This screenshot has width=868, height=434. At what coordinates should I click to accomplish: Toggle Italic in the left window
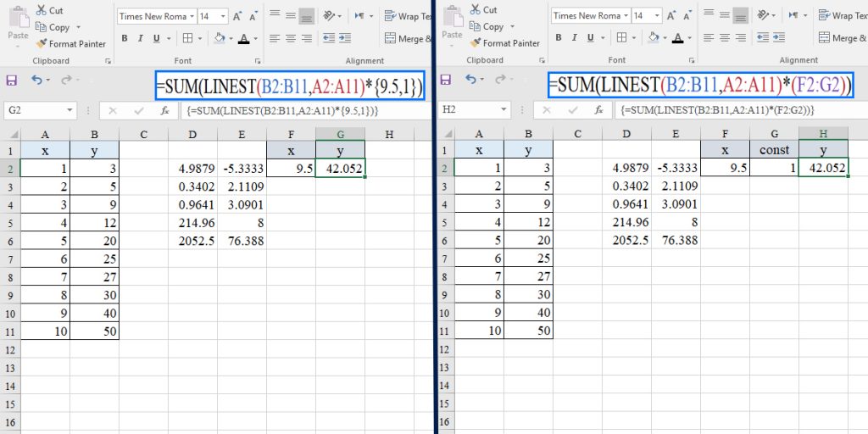[141, 38]
